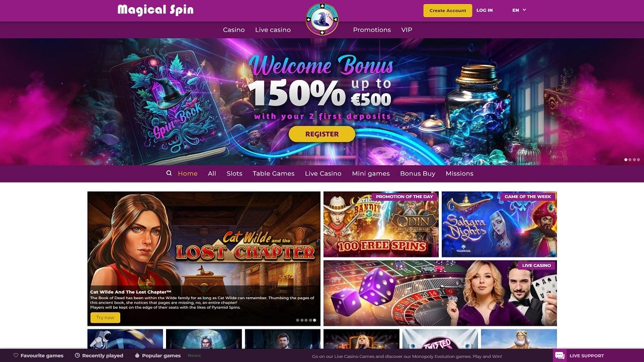
Task: Switch to the Slots tab
Action: (234, 173)
